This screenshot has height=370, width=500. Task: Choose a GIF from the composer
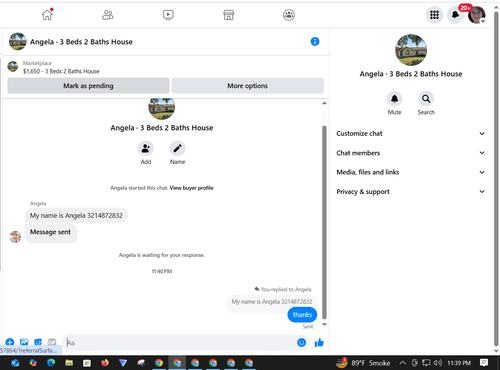pos(52,342)
